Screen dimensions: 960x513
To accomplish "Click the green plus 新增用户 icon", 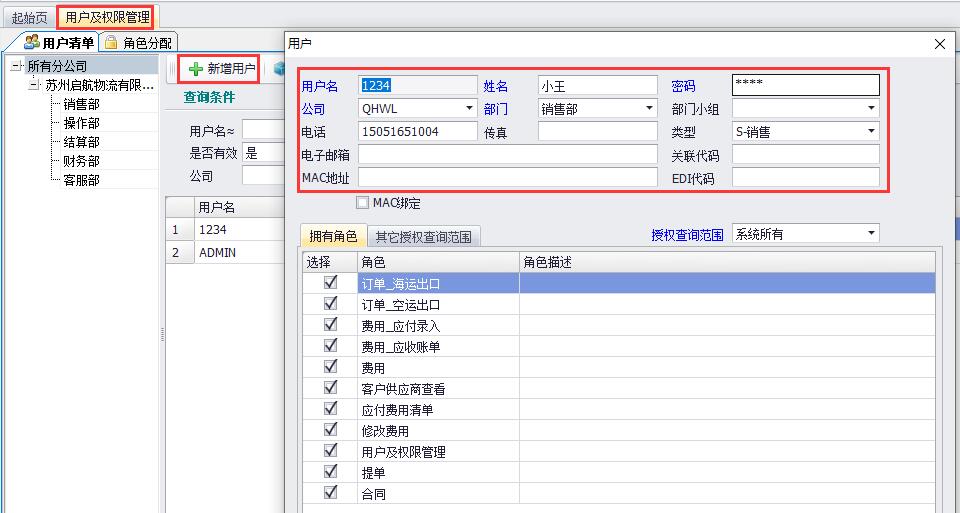I will point(195,69).
